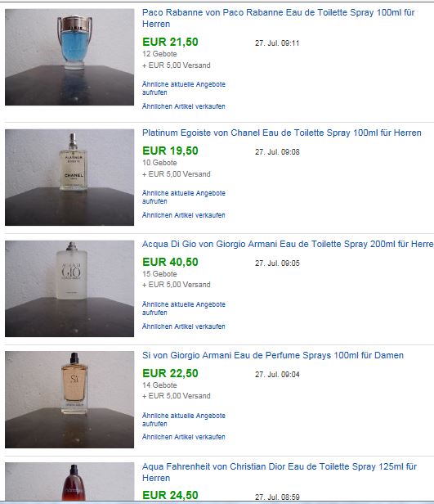Open the Acqua Di Gio bottle image
This screenshot has height=504, width=434.
[x=69, y=289]
